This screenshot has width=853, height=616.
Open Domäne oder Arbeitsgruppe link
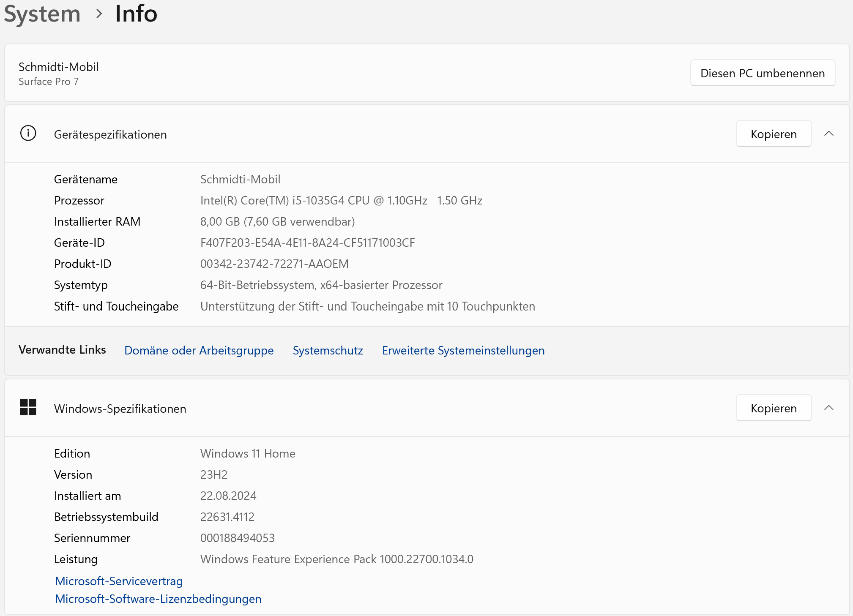pos(199,350)
